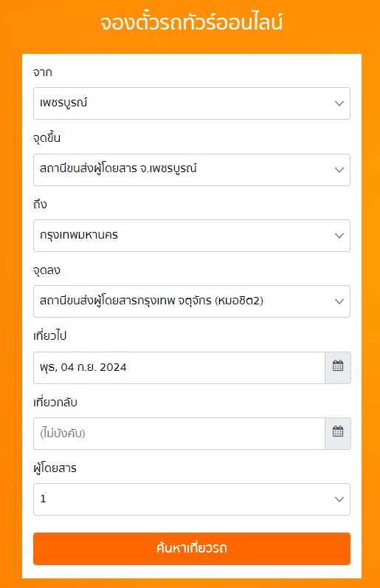Viewport: 380px width, 588px height.
Task: Select the ผู้โดยสาร passenger count dropdown
Action: 192,499
